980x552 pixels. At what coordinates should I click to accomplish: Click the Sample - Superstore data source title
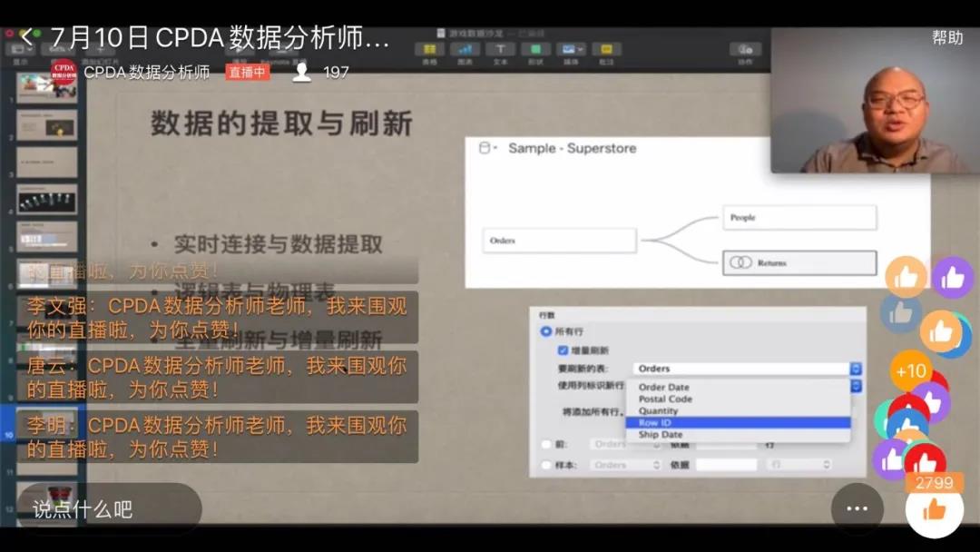572,148
